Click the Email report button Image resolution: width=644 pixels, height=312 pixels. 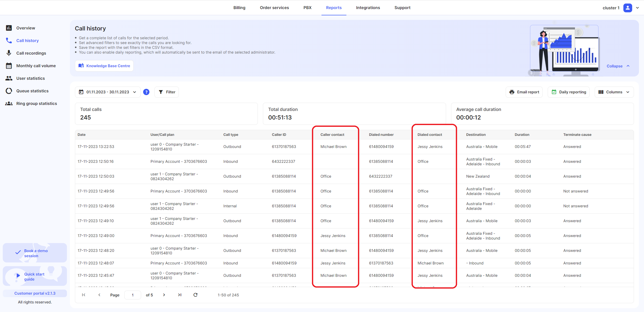pos(524,92)
